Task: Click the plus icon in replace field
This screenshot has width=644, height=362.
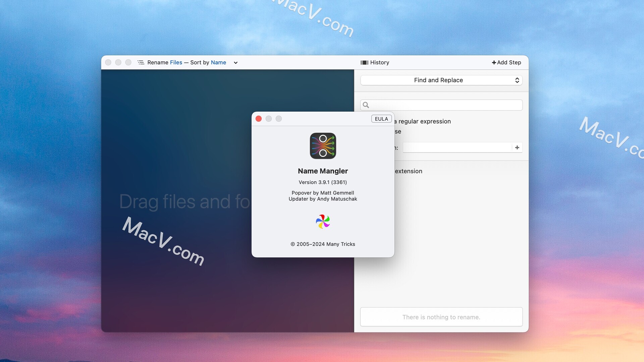Action: point(517,147)
